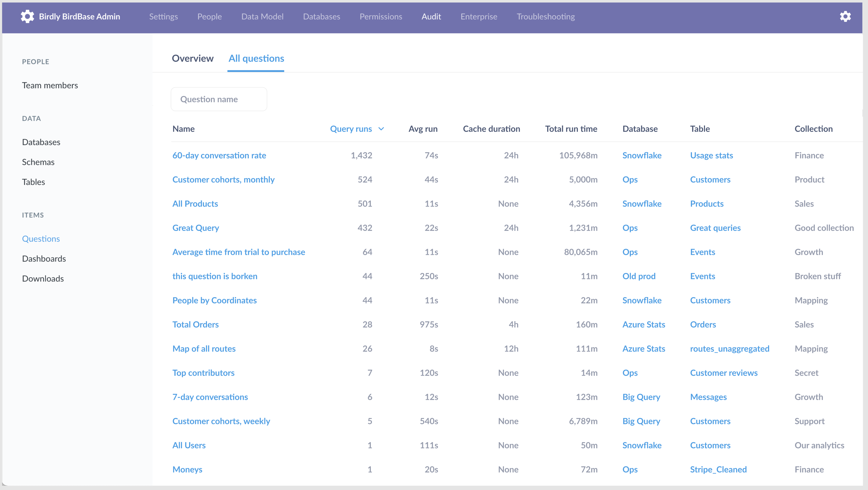Open the 60-day conversation rate question
This screenshot has height=490, width=868.
[x=219, y=155]
